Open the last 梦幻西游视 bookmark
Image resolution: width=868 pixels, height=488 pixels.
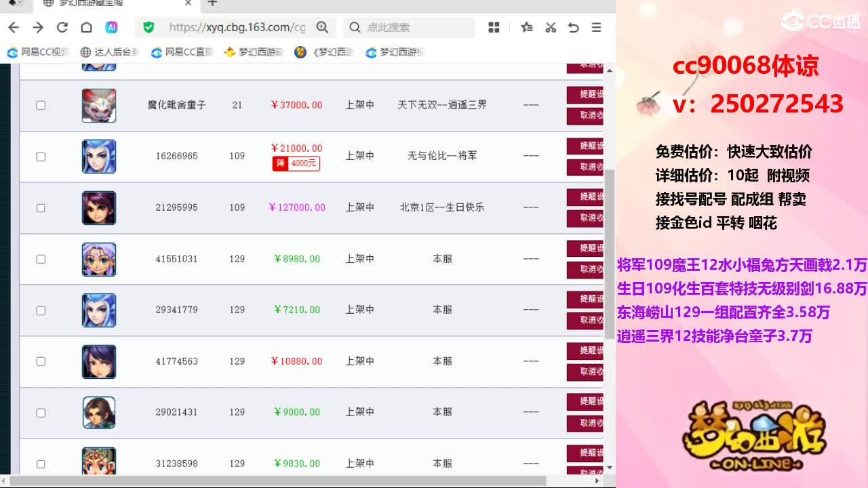coord(395,52)
